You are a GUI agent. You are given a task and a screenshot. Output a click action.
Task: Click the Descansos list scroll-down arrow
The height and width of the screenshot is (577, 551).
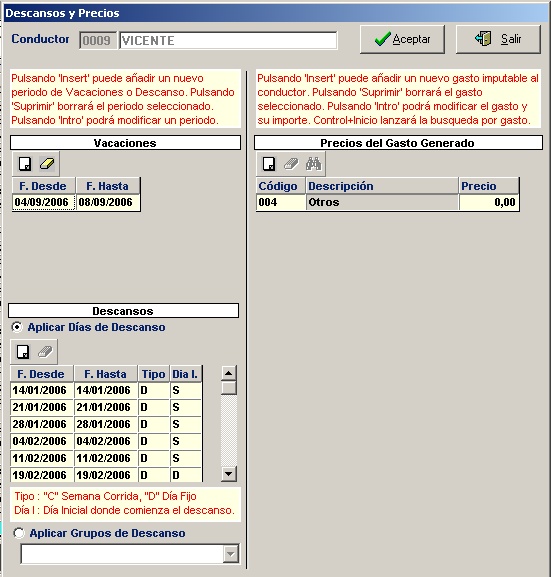point(229,474)
